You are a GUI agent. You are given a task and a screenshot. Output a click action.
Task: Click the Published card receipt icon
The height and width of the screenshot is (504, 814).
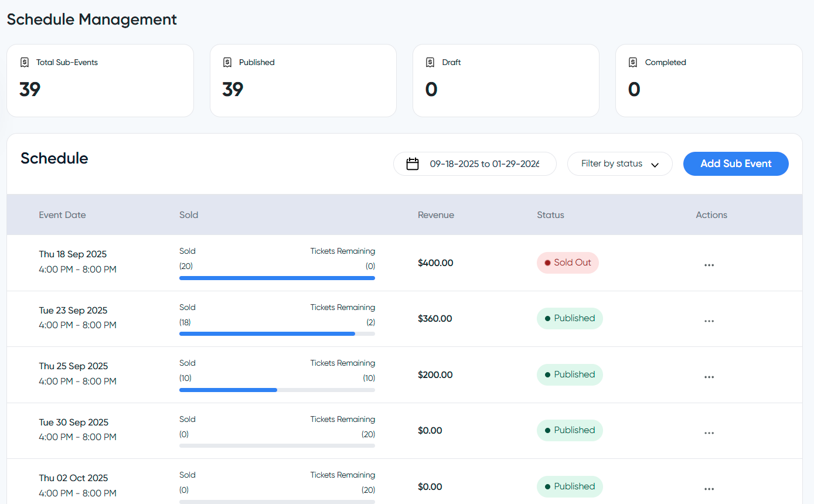(227, 62)
